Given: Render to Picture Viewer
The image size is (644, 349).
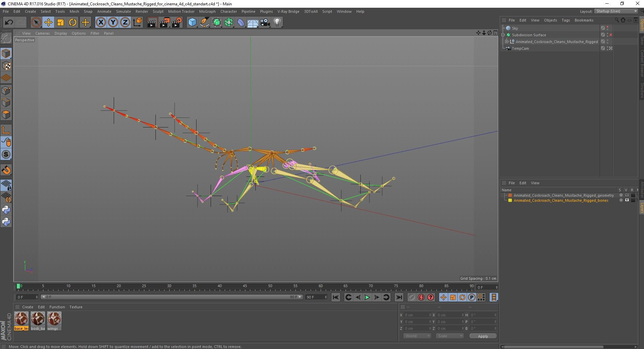Looking at the screenshot, I should click(165, 23).
